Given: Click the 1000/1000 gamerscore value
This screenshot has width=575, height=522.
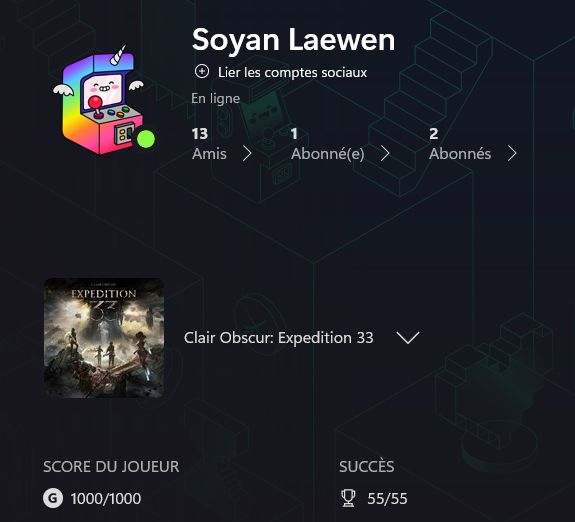Looking at the screenshot, I should [x=106, y=499].
